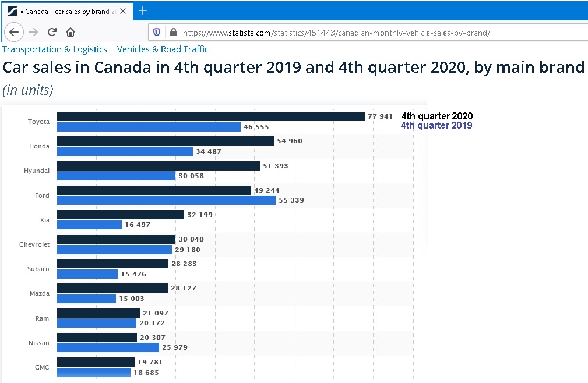Click the value "29 180" for Chevrolet
The height and width of the screenshot is (383, 588).
[x=188, y=250]
